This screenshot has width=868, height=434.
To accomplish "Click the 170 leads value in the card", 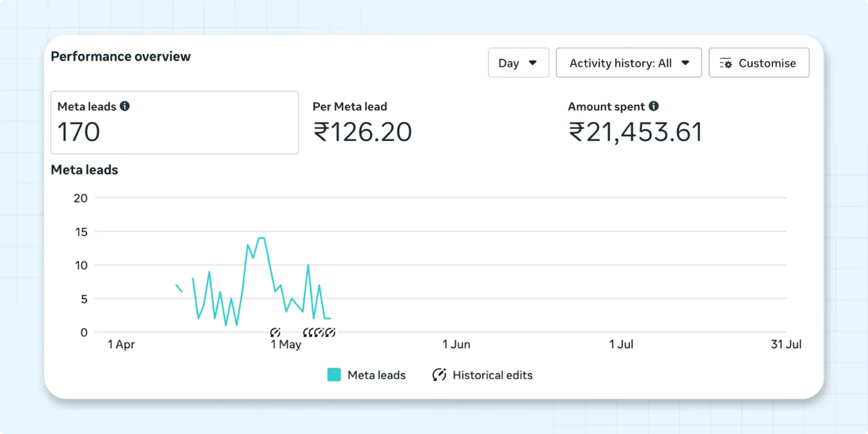I will point(79,132).
